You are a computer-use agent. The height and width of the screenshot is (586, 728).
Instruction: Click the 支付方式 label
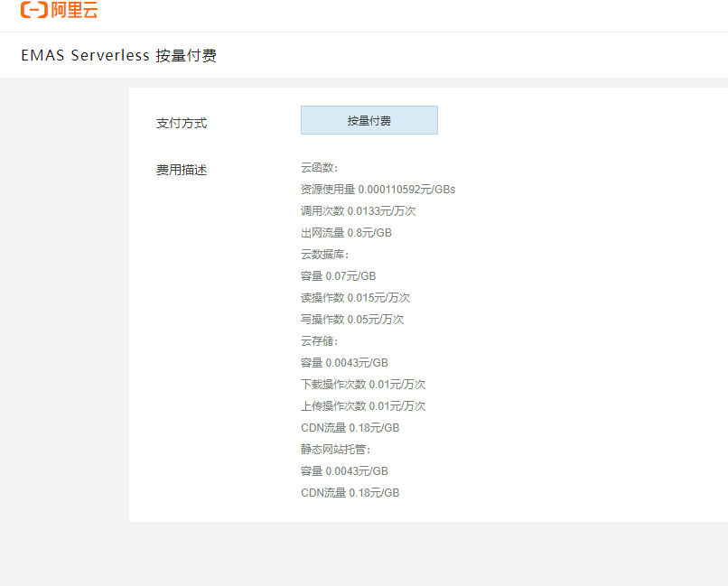coord(182,123)
